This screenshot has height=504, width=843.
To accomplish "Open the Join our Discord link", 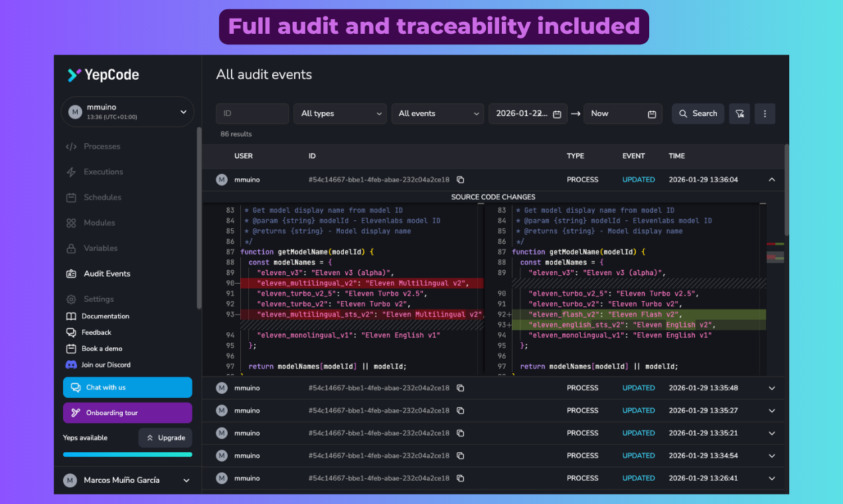I will (106, 364).
